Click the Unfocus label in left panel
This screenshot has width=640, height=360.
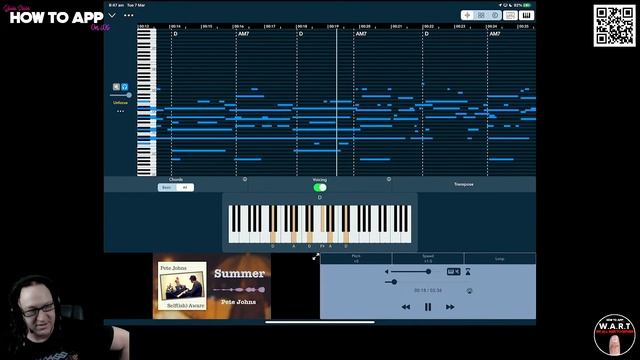point(120,103)
